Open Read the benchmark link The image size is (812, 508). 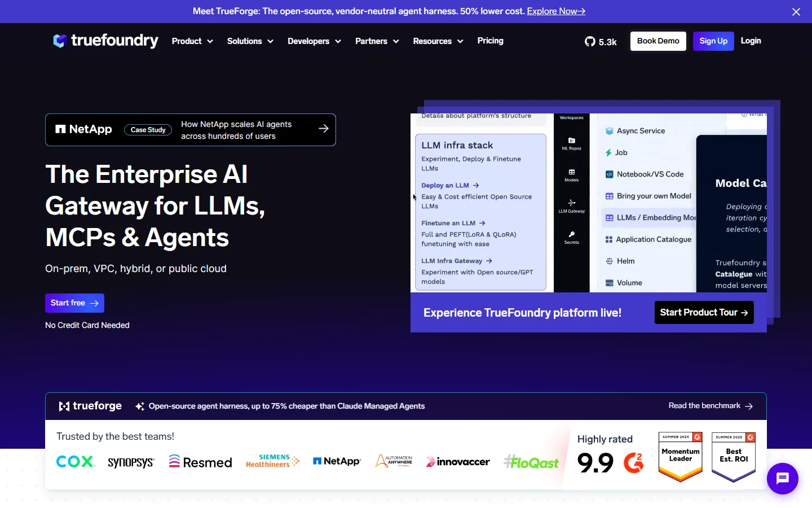[x=710, y=406]
